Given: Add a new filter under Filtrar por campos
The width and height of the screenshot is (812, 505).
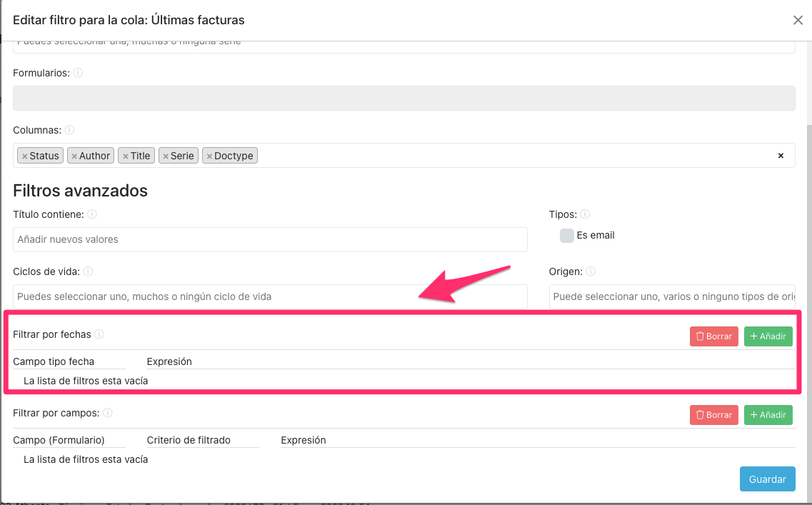Looking at the screenshot, I should [x=768, y=415].
